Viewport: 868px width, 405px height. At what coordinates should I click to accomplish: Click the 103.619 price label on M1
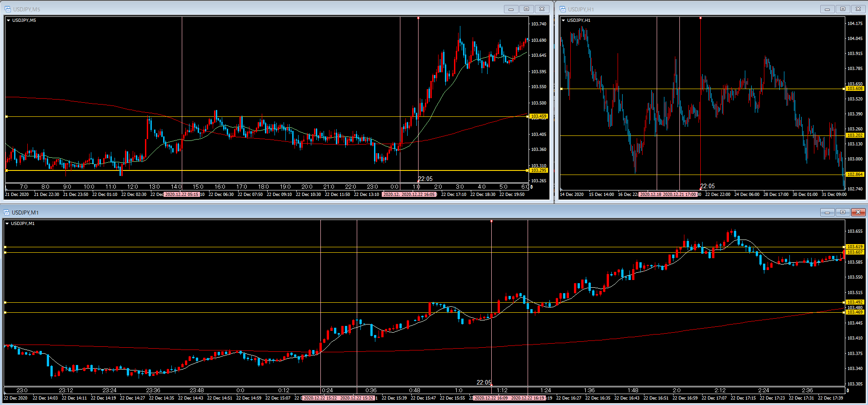[x=854, y=247]
